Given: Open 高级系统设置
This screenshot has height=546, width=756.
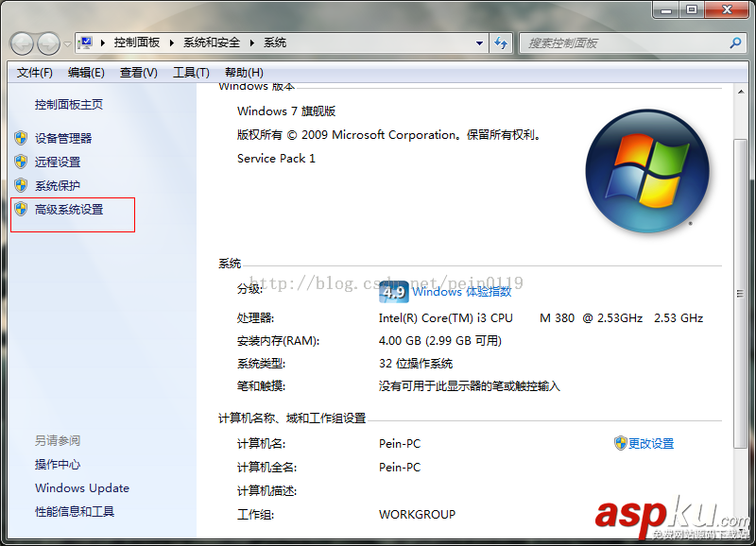Looking at the screenshot, I should [69, 210].
